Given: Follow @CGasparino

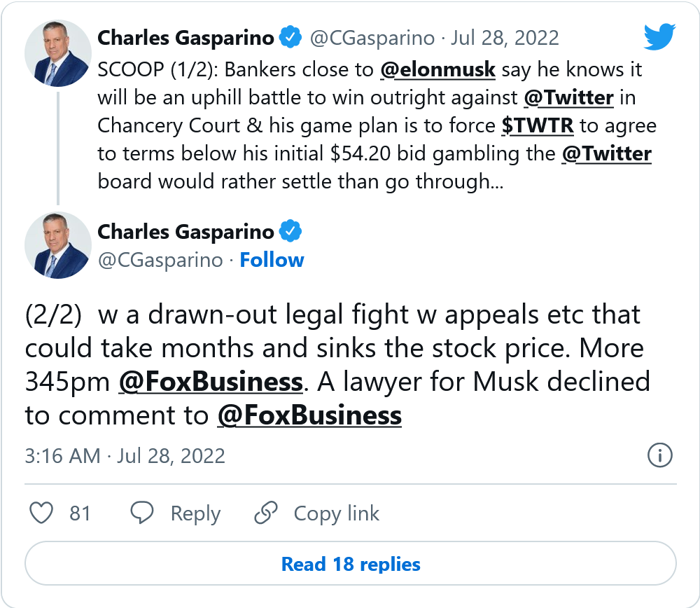Looking at the screenshot, I should tap(272, 260).
